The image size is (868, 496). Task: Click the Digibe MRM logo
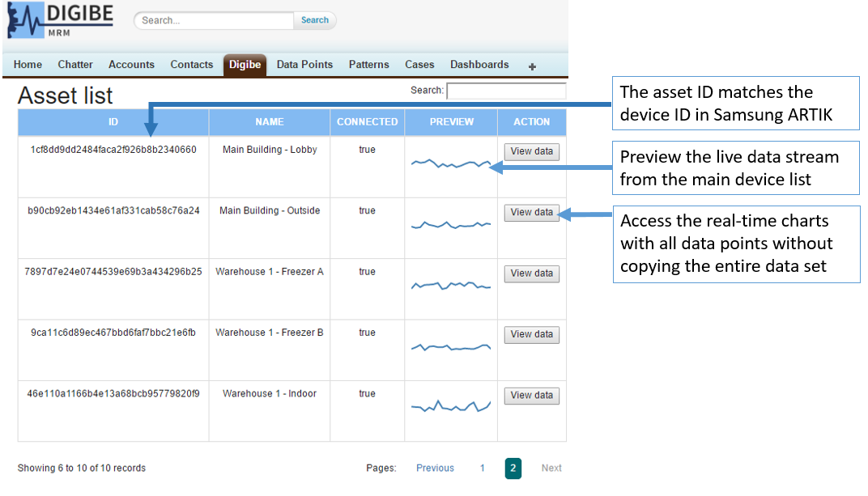point(60,21)
